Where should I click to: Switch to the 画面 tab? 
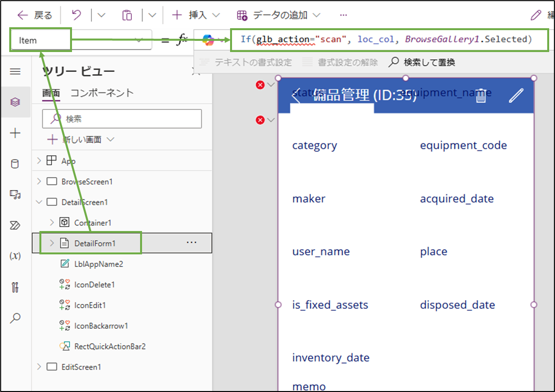(51, 93)
